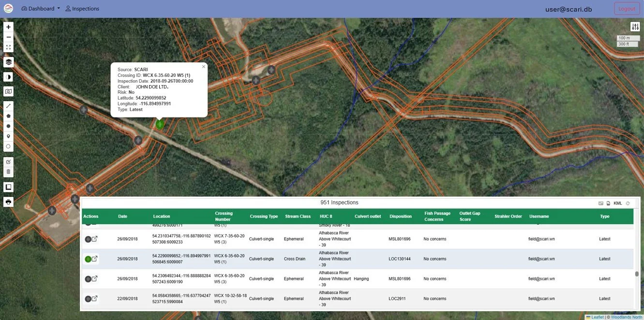Open LOC130144 row inspection details

(95, 259)
